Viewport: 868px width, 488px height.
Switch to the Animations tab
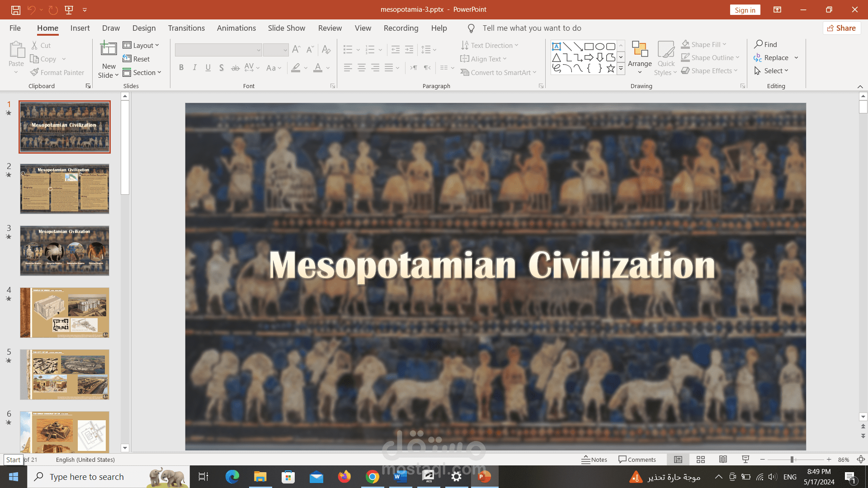[x=236, y=28]
